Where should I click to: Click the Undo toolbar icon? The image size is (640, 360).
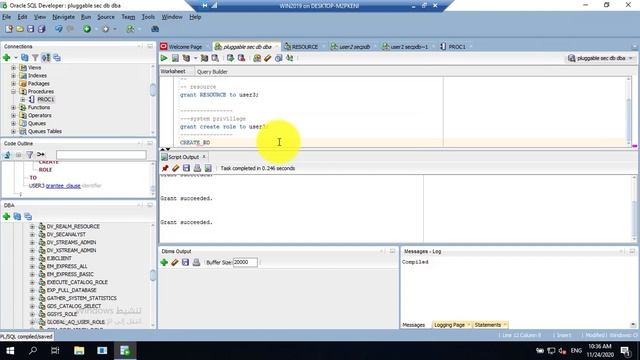point(59,29)
